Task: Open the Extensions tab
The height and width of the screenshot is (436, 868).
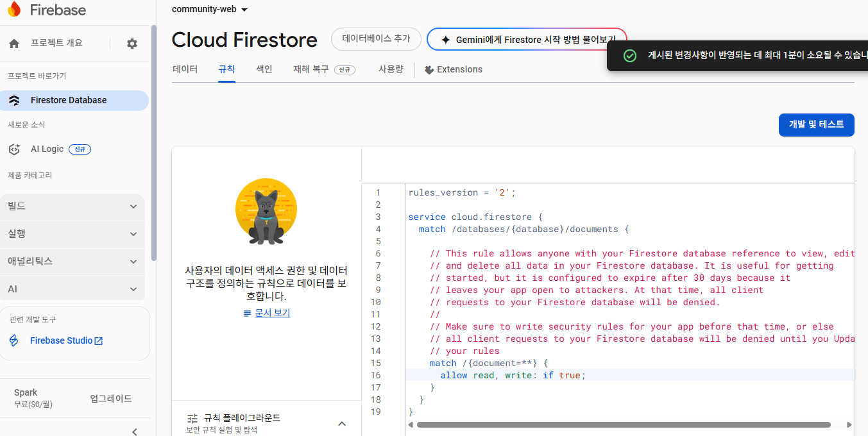Action: (x=454, y=69)
